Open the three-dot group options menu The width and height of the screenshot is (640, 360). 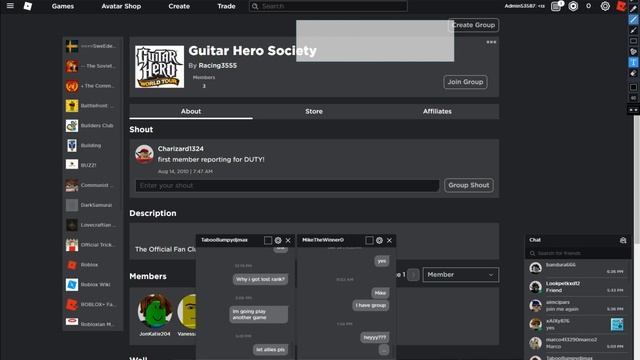(x=491, y=42)
